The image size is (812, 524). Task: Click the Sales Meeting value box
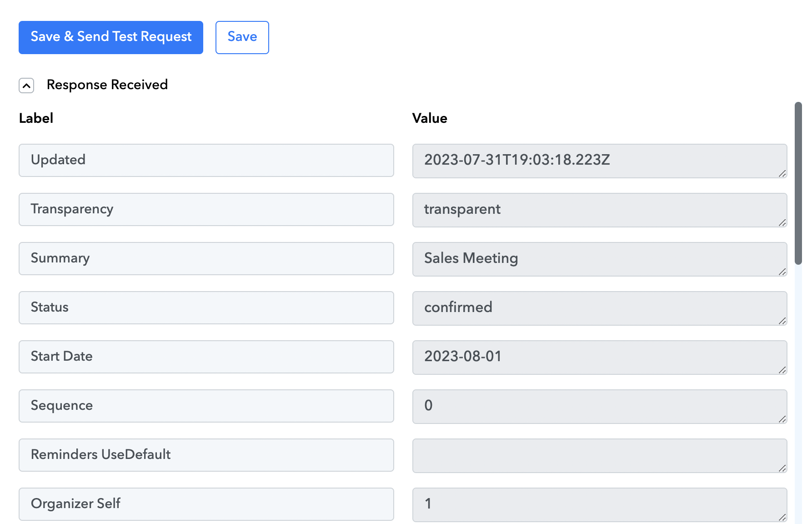[600, 259]
